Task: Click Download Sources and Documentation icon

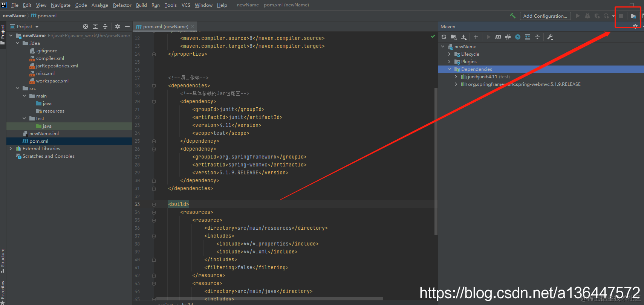Action: (x=464, y=37)
